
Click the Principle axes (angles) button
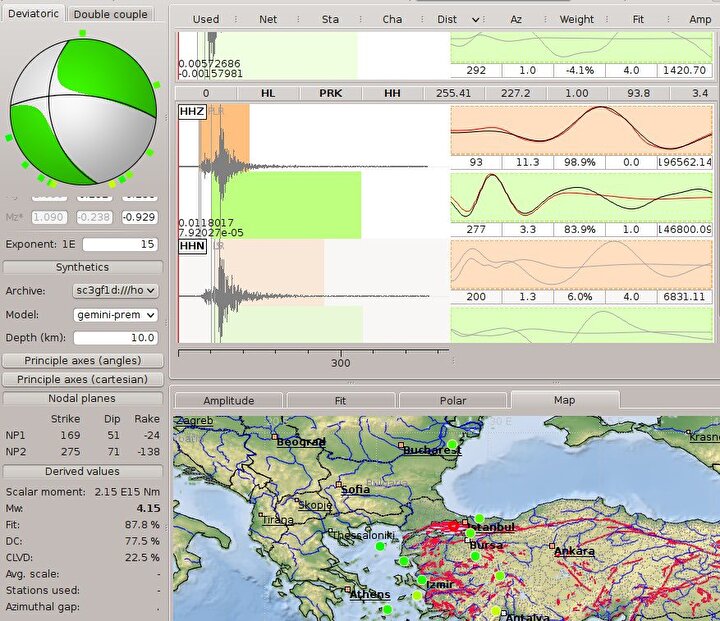[82, 360]
